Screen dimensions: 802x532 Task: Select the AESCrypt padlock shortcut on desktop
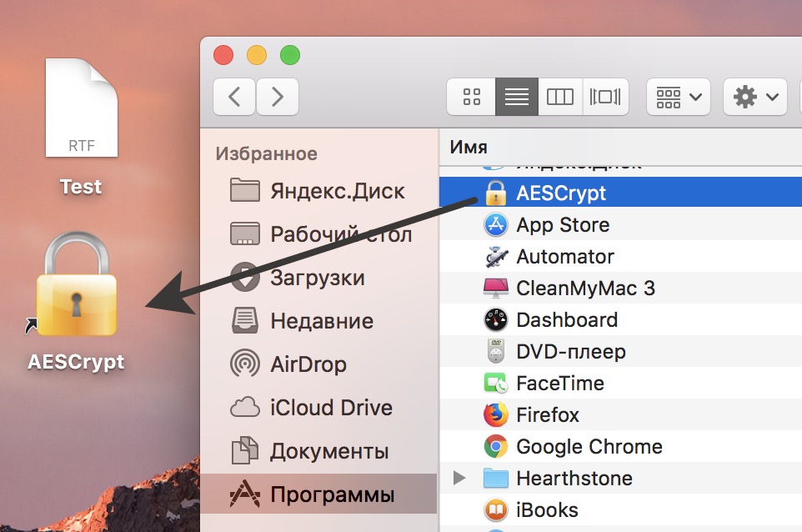(x=77, y=284)
